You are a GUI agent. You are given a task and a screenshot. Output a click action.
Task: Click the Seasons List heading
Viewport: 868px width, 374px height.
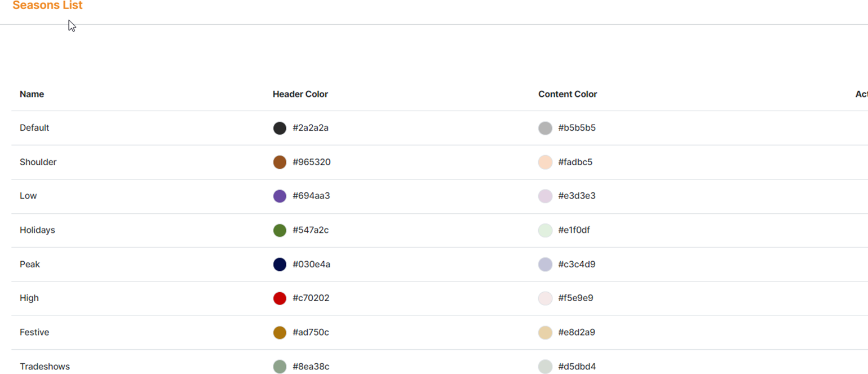pyautogui.click(x=47, y=6)
